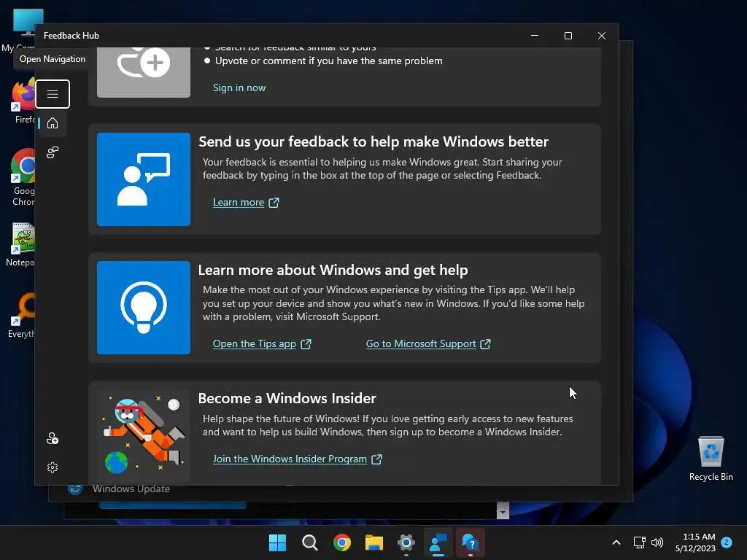Click 'Upvote or comment' bullet text
The width and height of the screenshot is (747, 560).
(329, 61)
